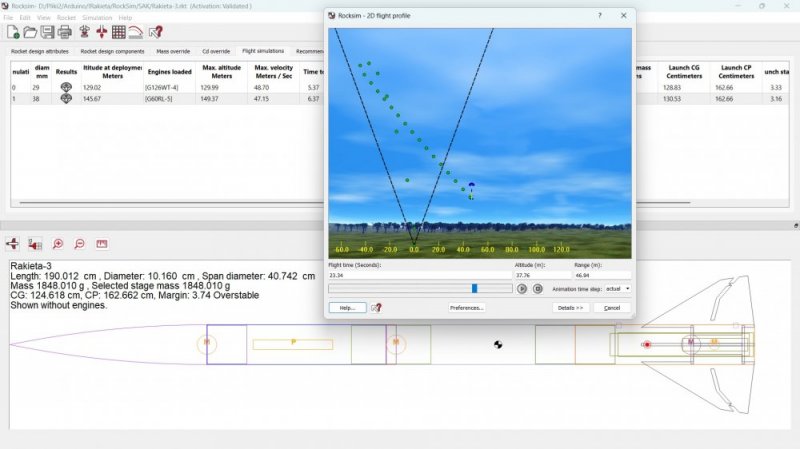The width and height of the screenshot is (800, 449).
Task: Click the Print toolbar icon
Action: [65, 32]
